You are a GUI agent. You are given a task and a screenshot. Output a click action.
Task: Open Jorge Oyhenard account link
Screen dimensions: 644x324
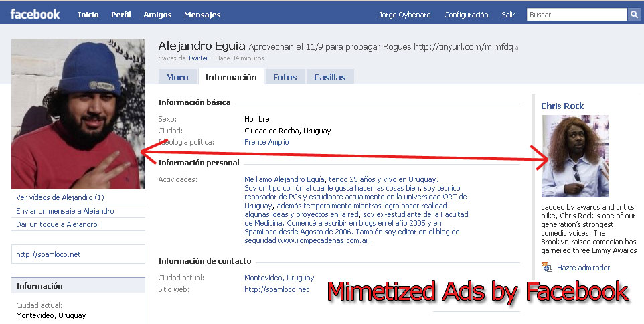click(x=404, y=15)
